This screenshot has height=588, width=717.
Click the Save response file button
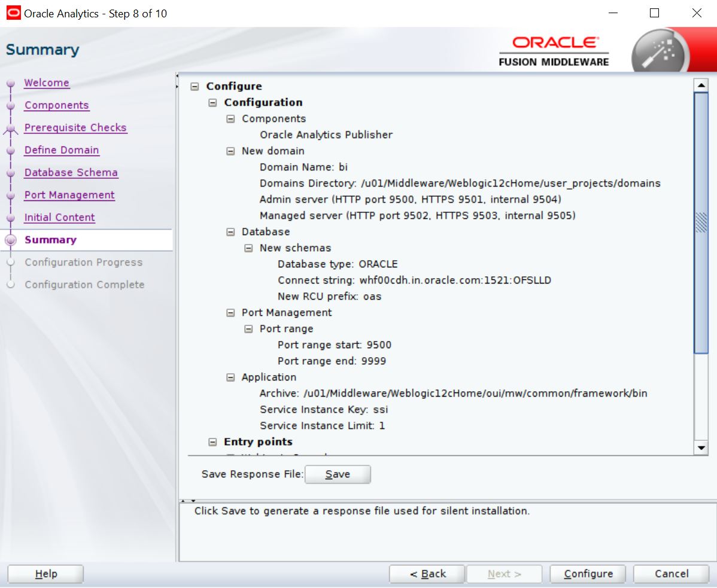point(338,474)
